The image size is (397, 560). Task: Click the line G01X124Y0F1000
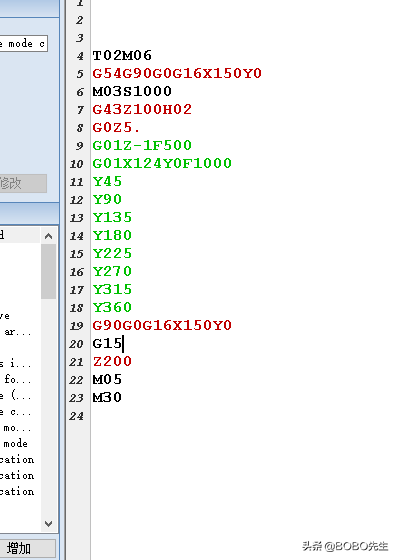pyautogui.click(x=162, y=164)
